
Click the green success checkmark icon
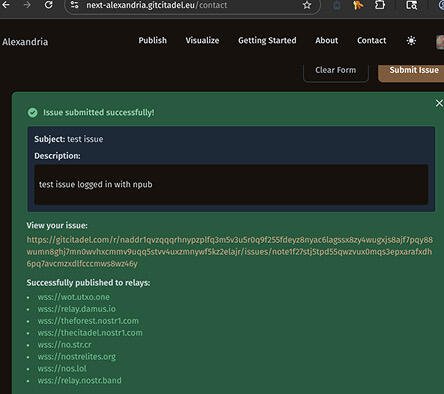32,113
